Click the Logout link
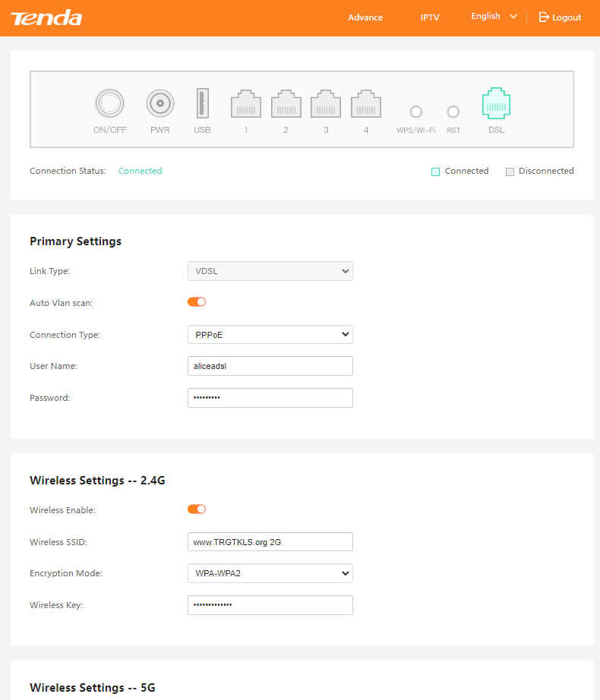Viewport: 600px width, 700px height. coord(561,17)
